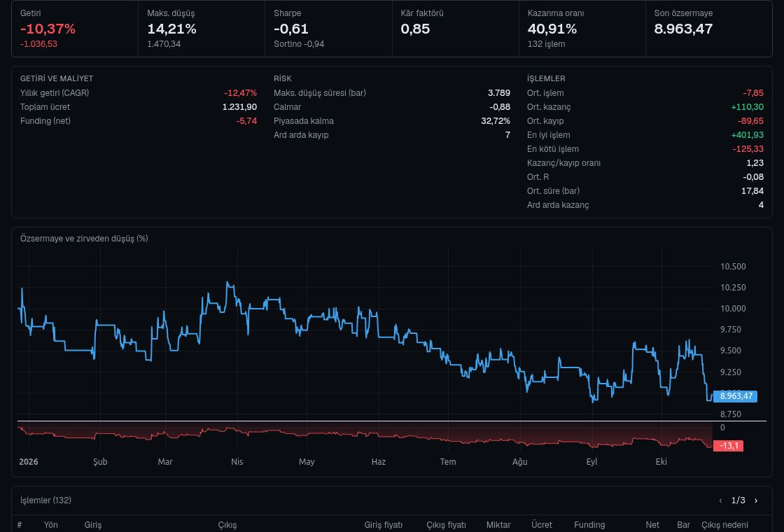Click the Calmar -0,88 value
784x532 pixels.
coord(500,107)
